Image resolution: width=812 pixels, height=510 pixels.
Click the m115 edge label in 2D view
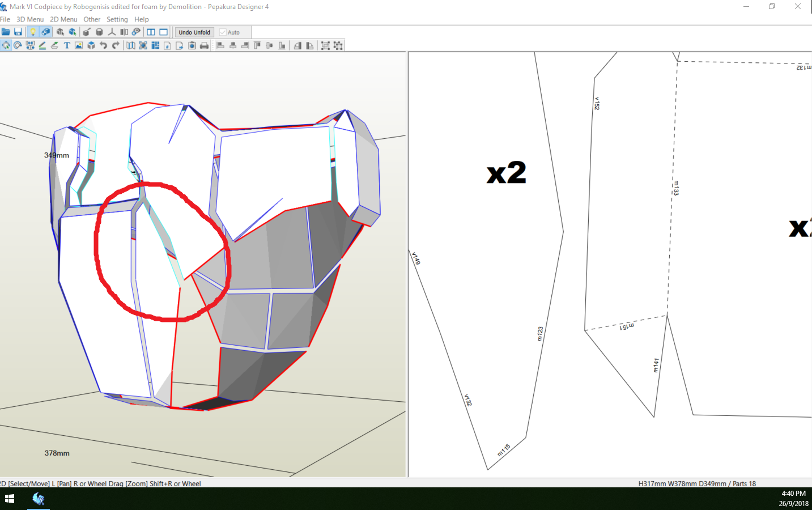pyautogui.click(x=504, y=450)
